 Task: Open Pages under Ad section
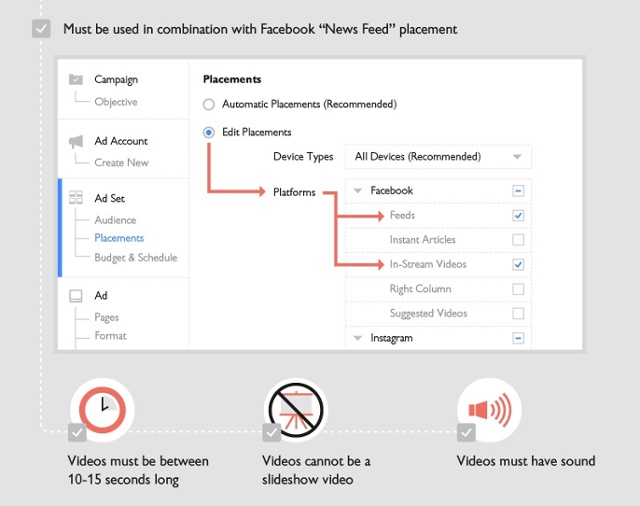[x=107, y=317]
